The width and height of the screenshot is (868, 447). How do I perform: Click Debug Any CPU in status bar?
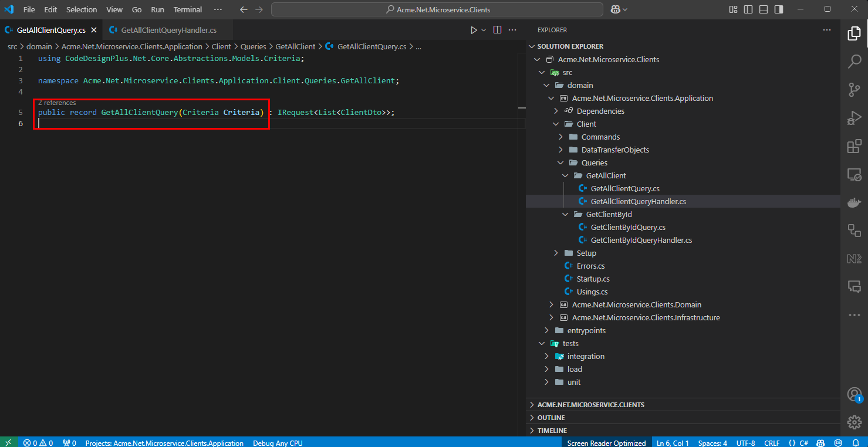tap(278, 443)
